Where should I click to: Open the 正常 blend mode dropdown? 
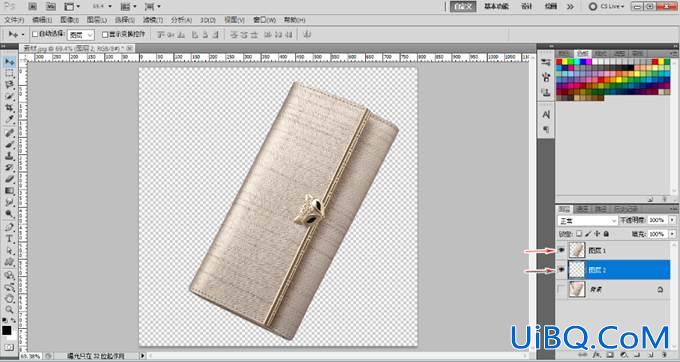click(x=588, y=221)
